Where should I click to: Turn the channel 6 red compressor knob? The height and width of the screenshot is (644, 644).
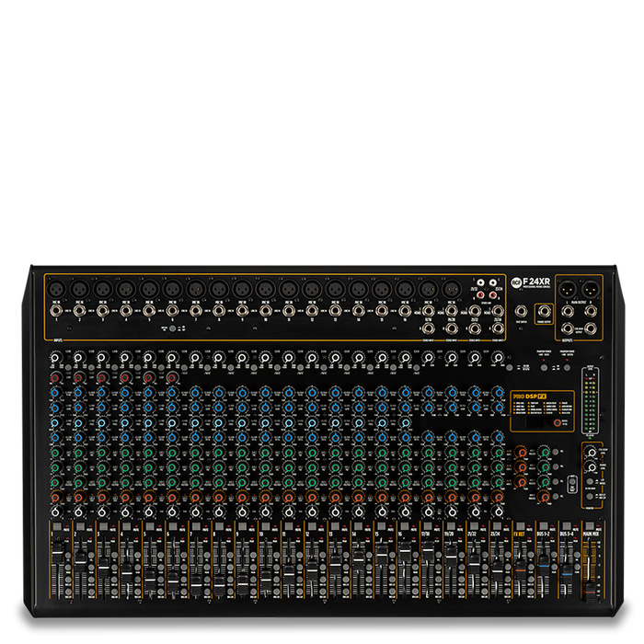[x=172, y=377]
